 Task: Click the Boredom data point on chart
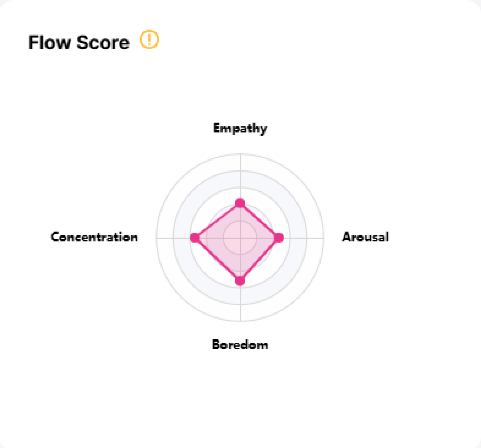240,280
